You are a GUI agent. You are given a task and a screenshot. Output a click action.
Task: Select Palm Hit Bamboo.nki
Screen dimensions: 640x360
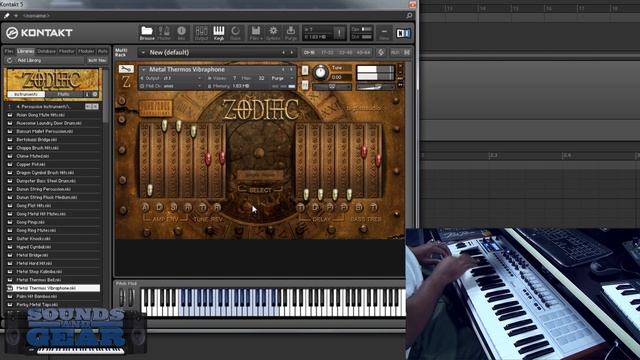click(53, 296)
